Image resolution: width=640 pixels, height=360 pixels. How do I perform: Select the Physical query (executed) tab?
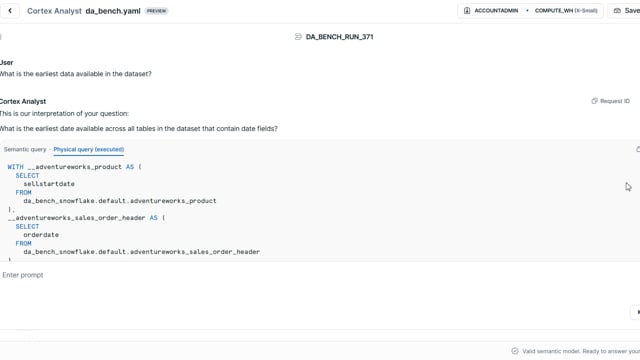point(89,149)
